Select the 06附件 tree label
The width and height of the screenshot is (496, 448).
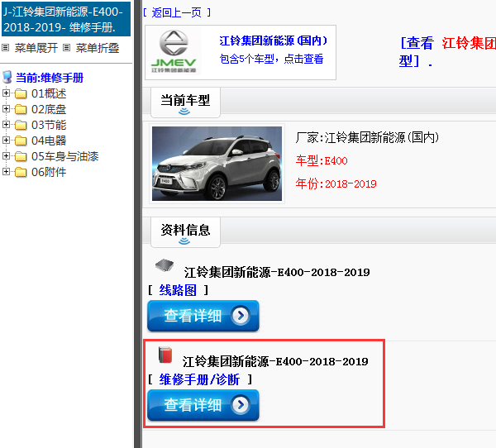coord(49,172)
